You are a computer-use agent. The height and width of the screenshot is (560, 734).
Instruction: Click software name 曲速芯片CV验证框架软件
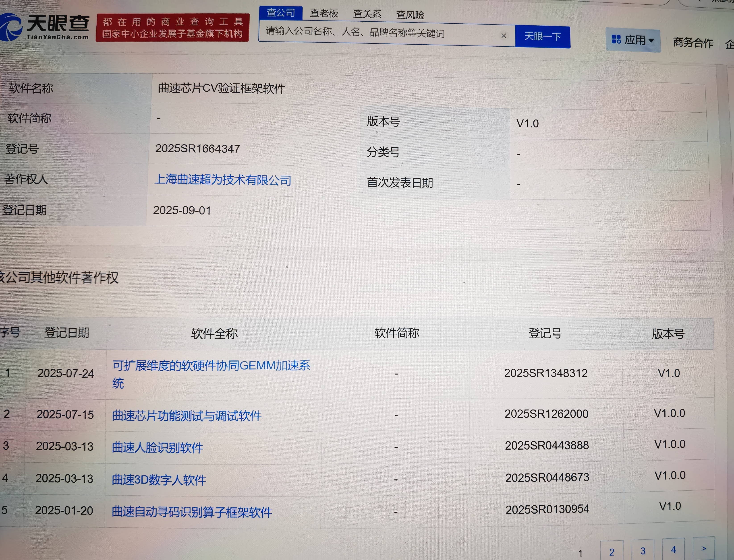pos(222,88)
